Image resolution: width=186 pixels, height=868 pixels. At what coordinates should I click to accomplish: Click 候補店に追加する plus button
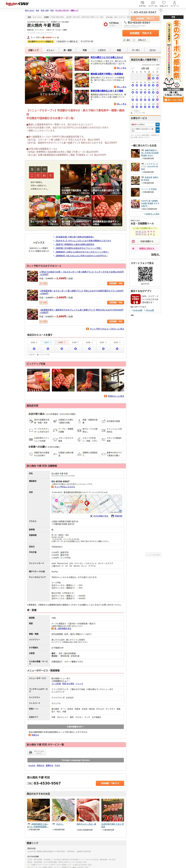click(x=145, y=248)
